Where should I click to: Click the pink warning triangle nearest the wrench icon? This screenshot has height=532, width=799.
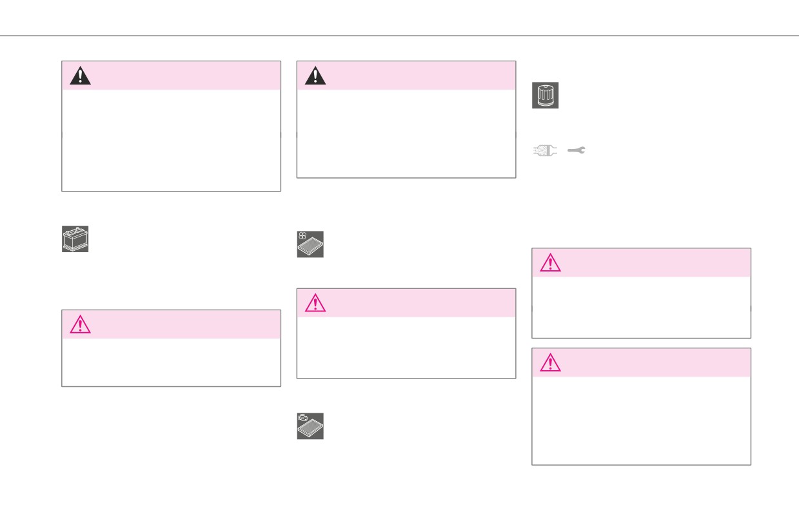click(551, 262)
